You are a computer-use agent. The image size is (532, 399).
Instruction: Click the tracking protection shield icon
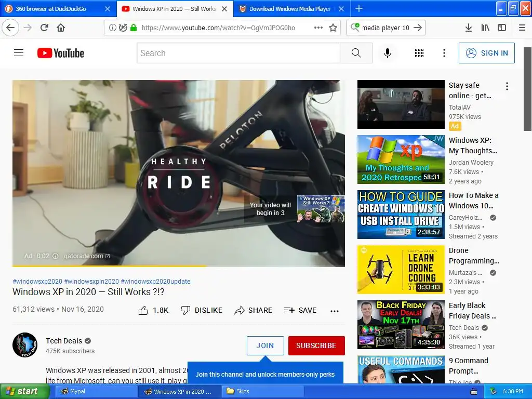pos(123,28)
